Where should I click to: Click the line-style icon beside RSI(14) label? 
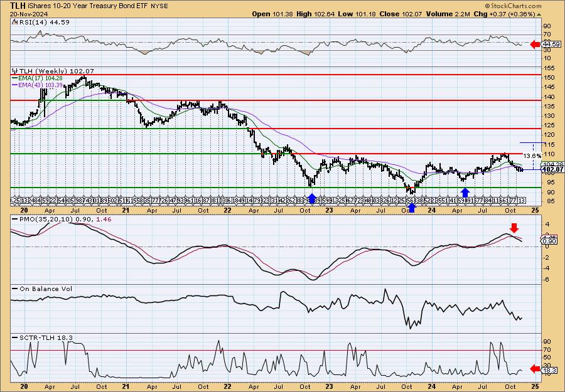14,22
